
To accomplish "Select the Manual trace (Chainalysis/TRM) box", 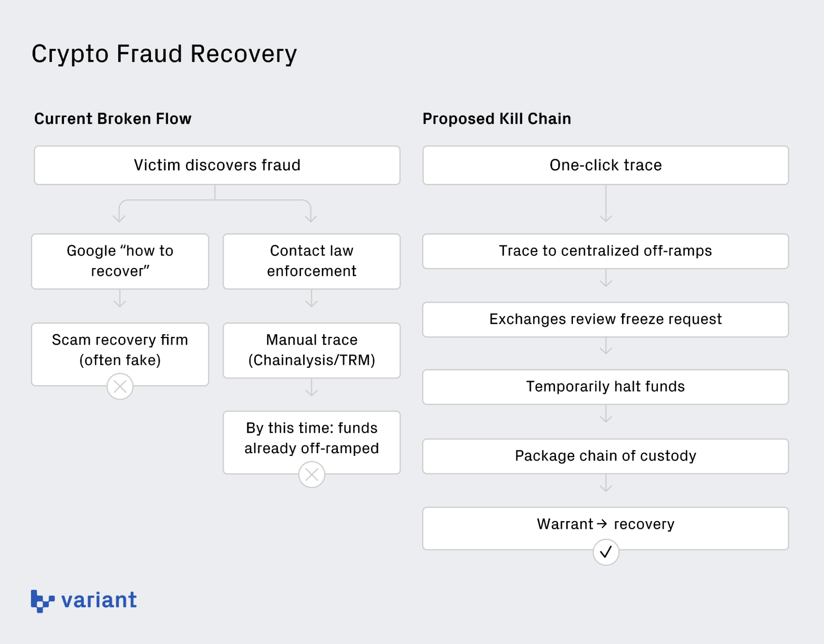I will click(312, 350).
